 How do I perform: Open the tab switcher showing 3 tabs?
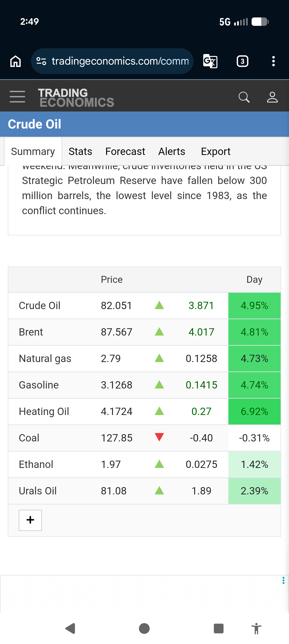(x=242, y=61)
